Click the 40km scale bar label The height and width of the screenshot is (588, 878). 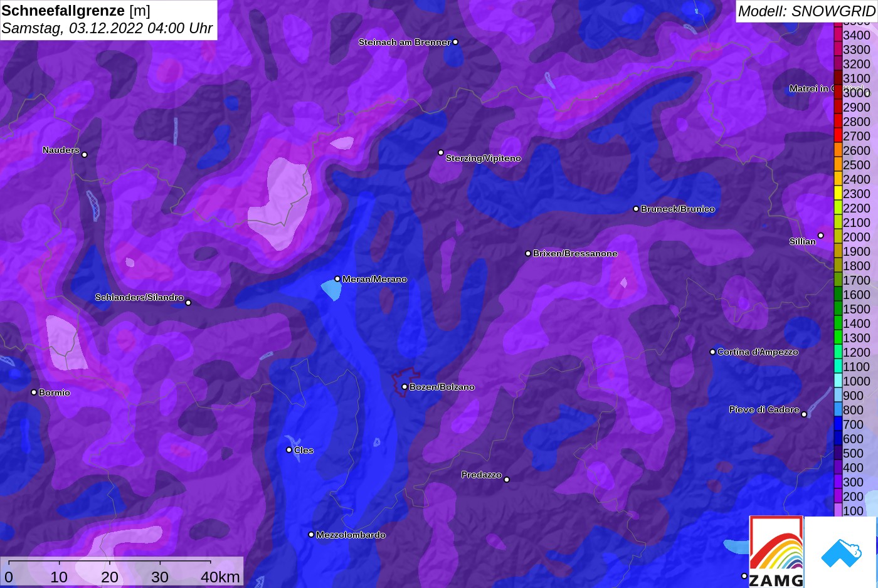[220, 577]
